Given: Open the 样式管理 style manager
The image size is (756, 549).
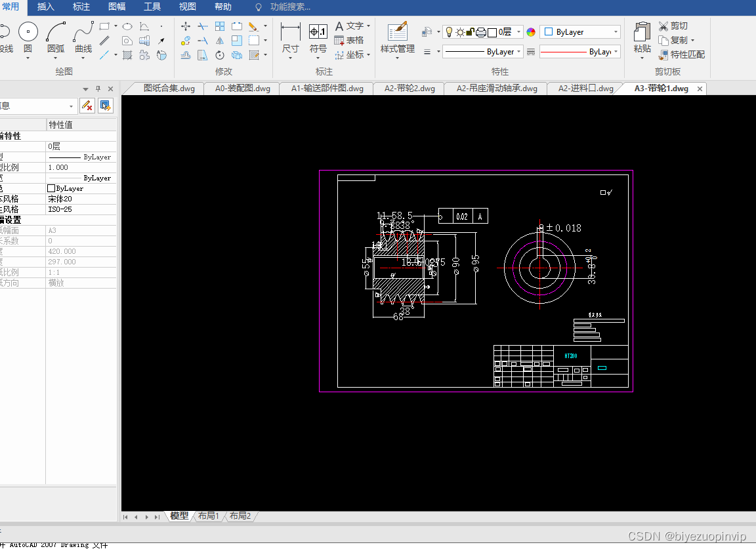Looking at the screenshot, I should [397, 37].
